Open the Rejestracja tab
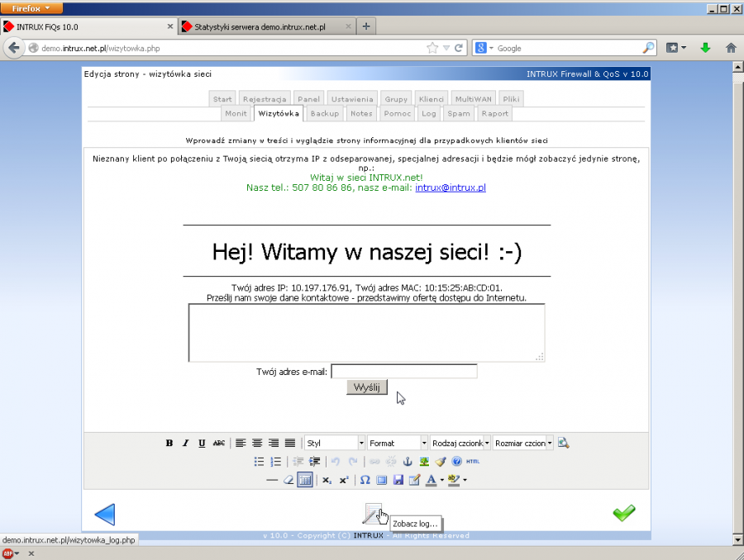The width and height of the screenshot is (744, 560). point(265,99)
